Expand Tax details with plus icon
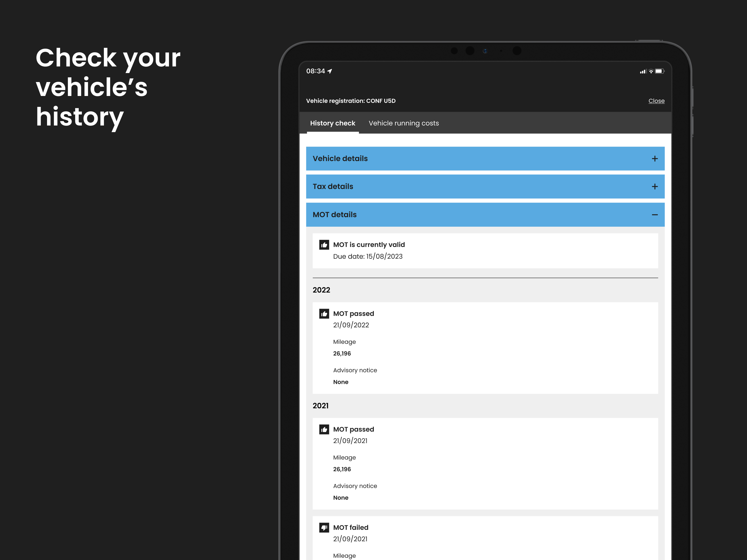Viewport: 747px width, 560px height. (x=655, y=187)
